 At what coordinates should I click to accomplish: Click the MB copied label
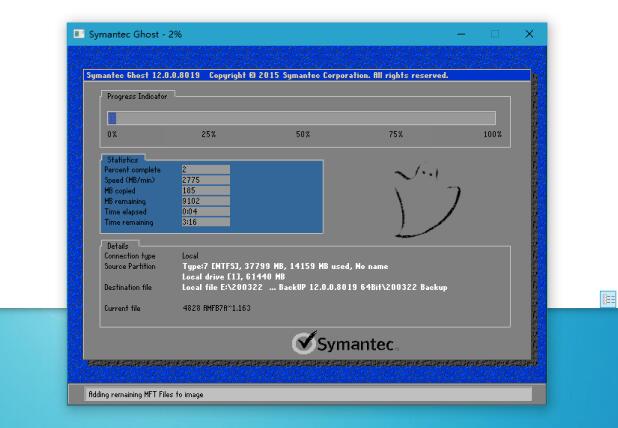[x=119, y=191]
